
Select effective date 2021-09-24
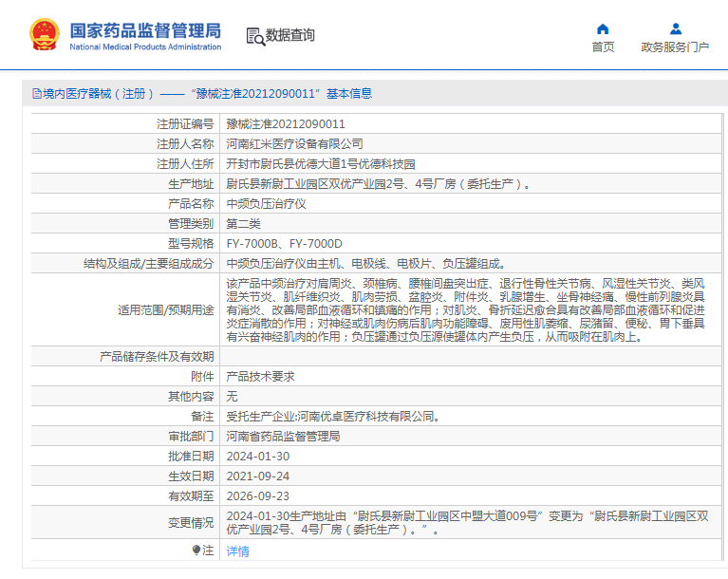[257, 476]
